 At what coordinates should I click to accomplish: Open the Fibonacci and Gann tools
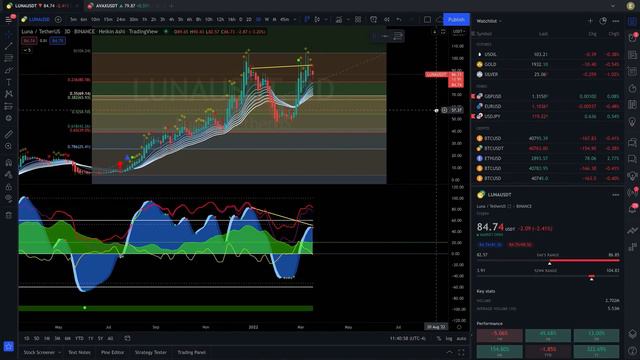click(9, 58)
